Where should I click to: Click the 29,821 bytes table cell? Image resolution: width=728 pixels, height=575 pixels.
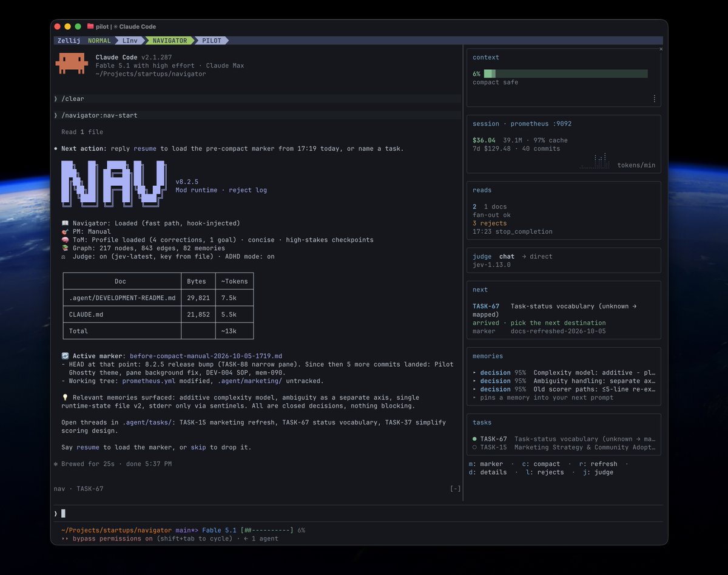point(198,298)
